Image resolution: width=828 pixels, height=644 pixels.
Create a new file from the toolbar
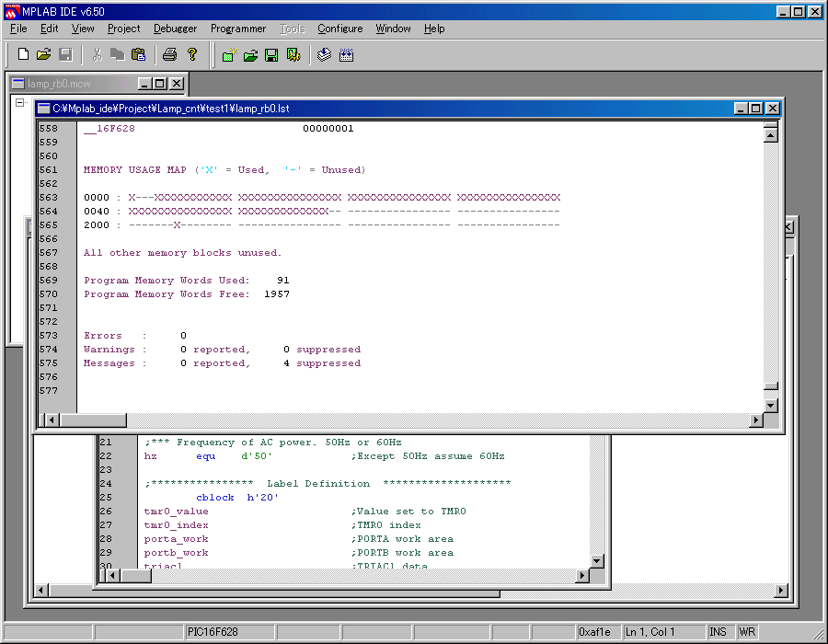point(23,54)
